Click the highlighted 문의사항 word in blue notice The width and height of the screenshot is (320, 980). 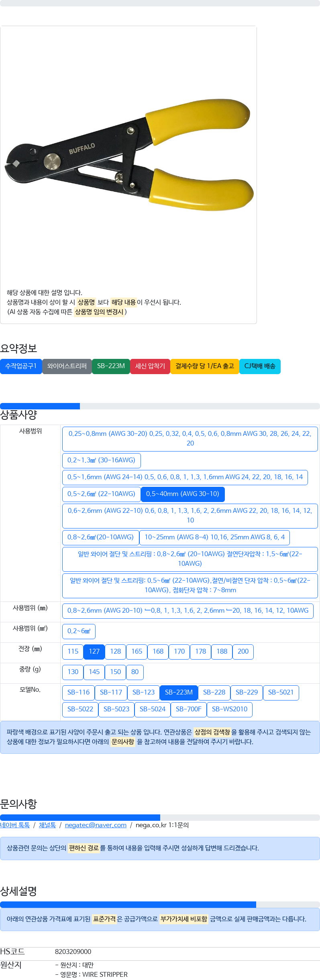[x=123, y=742]
